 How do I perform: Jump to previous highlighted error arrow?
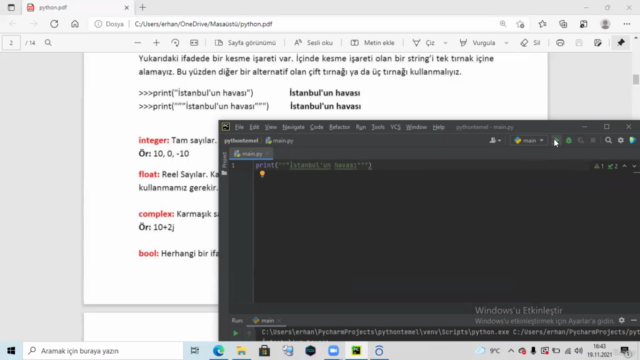[x=624, y=166]
